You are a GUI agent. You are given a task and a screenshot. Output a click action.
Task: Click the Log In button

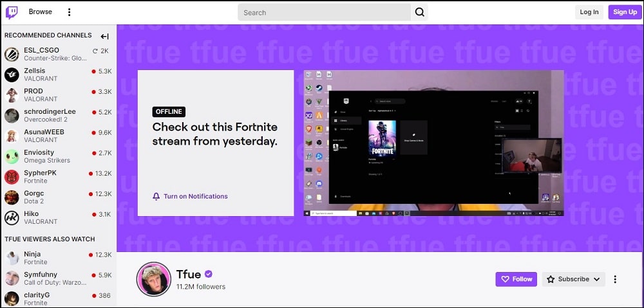[x=589, y=12]
